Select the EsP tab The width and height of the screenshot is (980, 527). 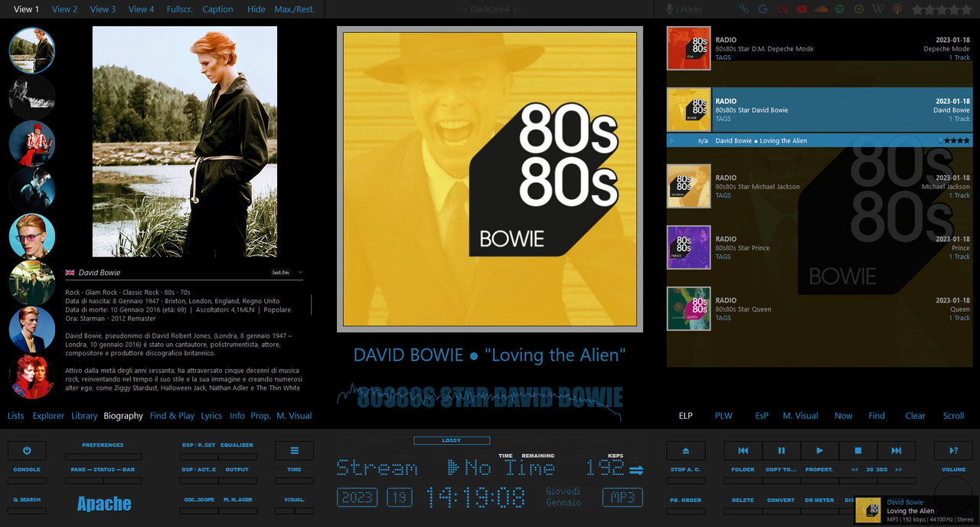tap(762, 416)
